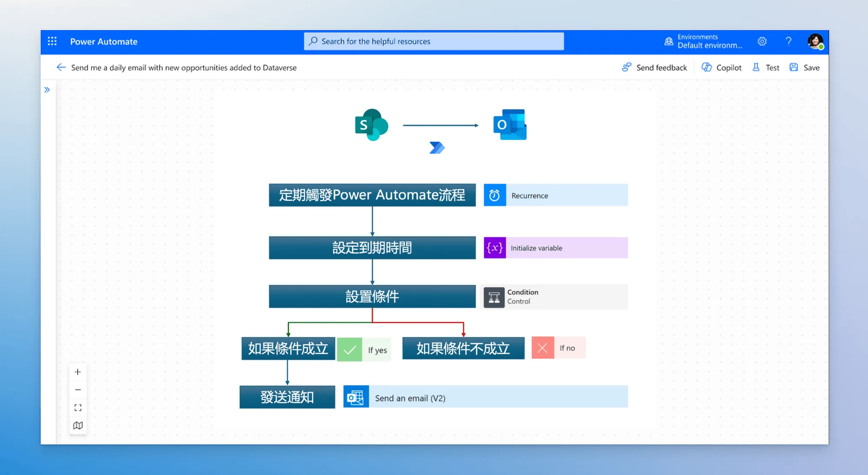Click the 設置條件 box
The image size is (868, 475).
pyautogui.click(x=372, y=297)
